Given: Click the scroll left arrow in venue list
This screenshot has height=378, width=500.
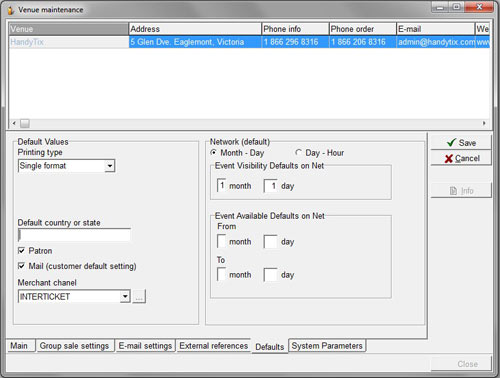Looking at the screenshot, I should pos(14,123).
